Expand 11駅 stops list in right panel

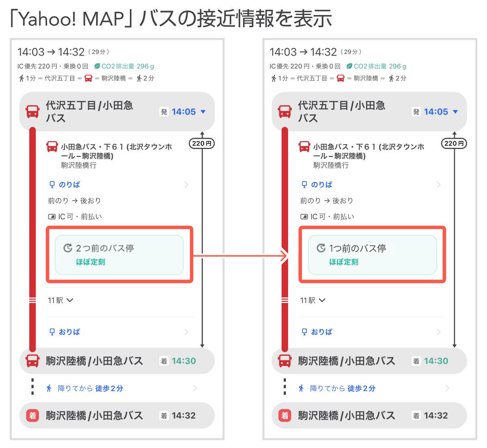[x=313, y=300]
